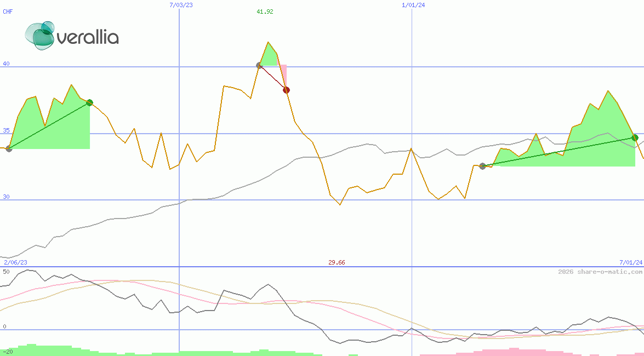Click the pink loss area under the 40 line
This screenshot has height=356, width=644.
pos(283,74)
